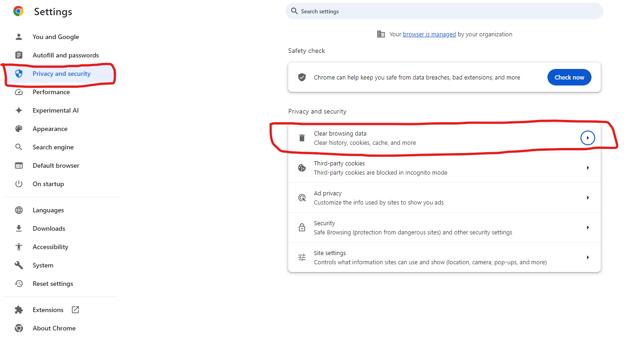
Task: Select Search engine in sidebar
Action: click(x=53, y=147)
